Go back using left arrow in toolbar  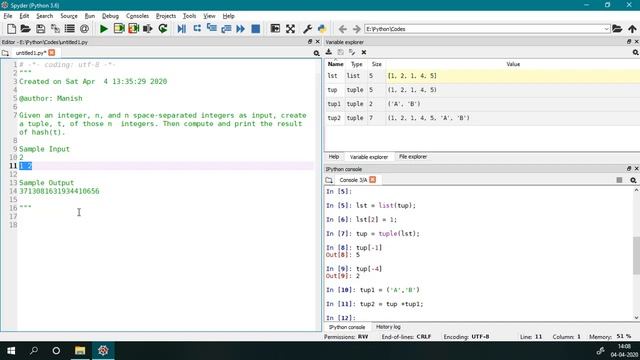342,29
